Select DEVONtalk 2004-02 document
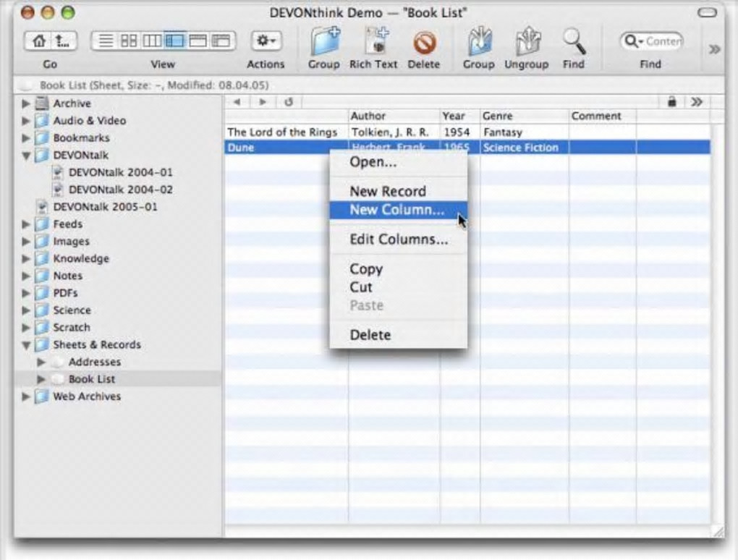Image resolution: width=738 pixels, height=560 pixels. tap(121, 190)
